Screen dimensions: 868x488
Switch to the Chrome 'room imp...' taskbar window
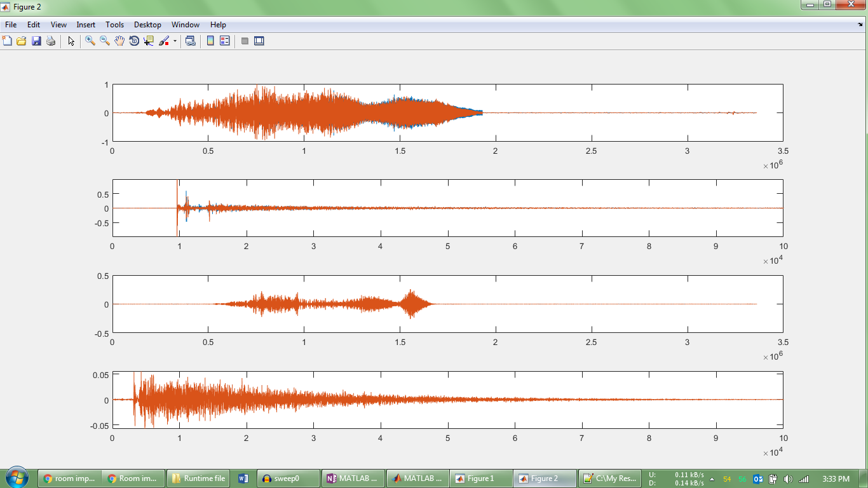point(69,478)
